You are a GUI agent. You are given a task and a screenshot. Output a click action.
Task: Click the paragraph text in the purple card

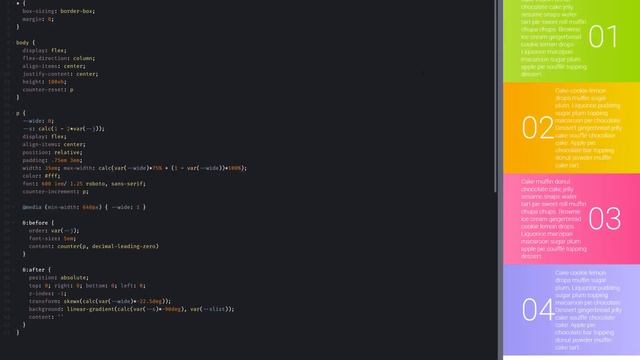click(588, 310)
